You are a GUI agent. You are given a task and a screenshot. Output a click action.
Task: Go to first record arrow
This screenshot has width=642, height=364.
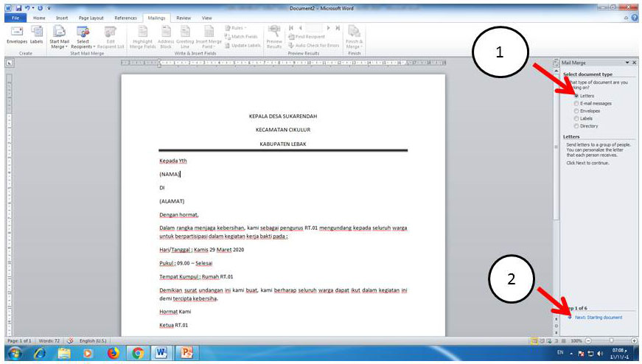point(290,28)
